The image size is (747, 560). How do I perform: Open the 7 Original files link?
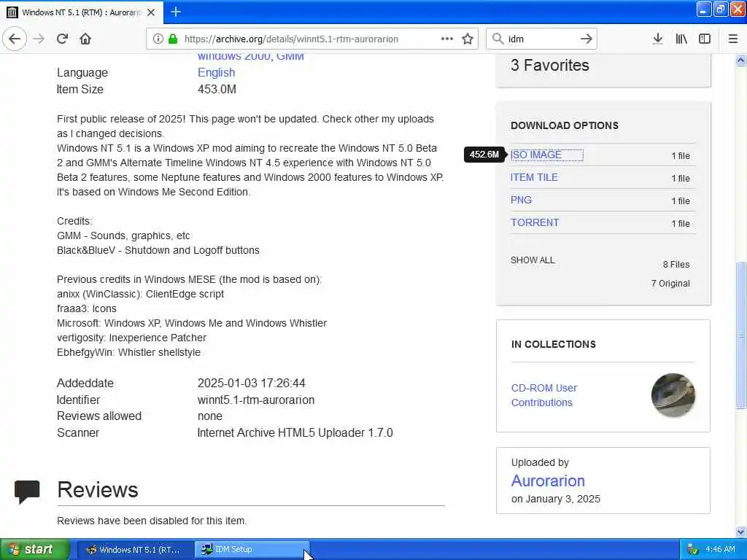670,284
